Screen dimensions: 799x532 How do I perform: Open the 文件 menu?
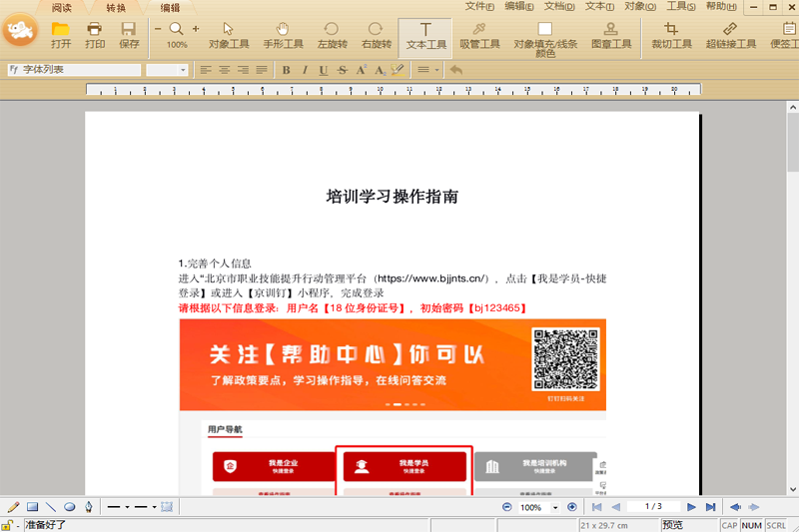pos(480,7)
